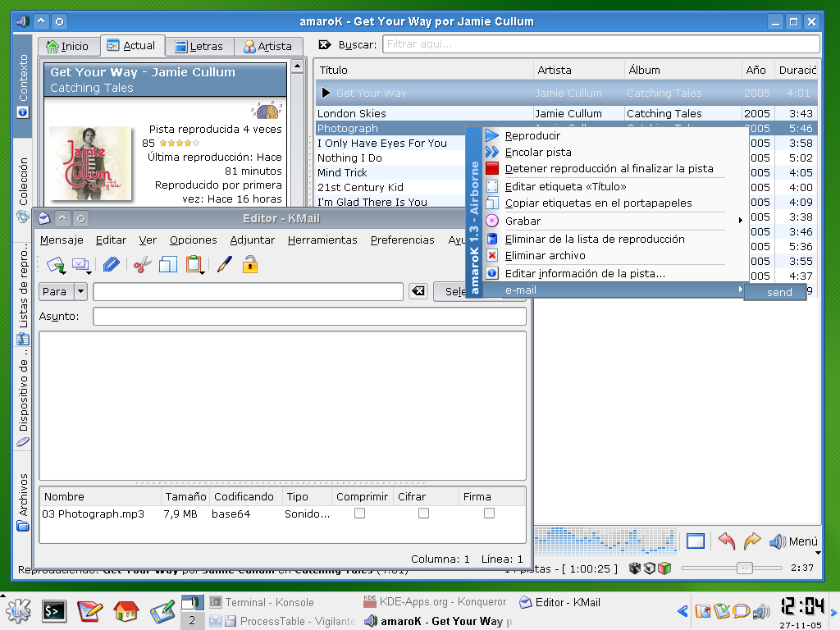This screenshot has height=630, width=840.
Task: Click the Eliminar archivo red X icon
Action: [x=492, y=256]
